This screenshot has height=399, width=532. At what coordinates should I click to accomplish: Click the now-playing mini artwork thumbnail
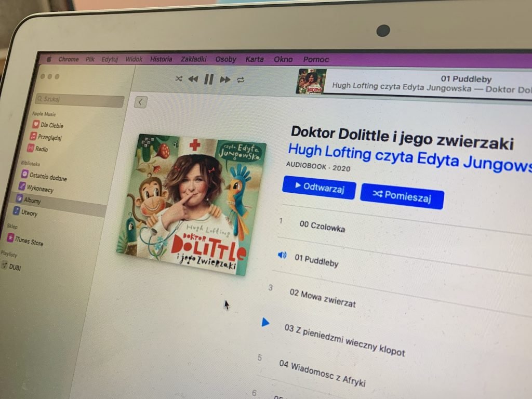coord(311,82)
